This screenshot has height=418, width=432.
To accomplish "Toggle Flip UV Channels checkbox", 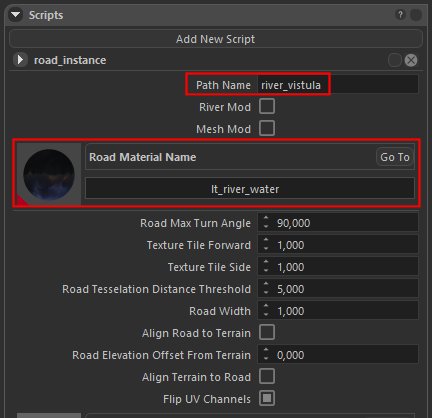I will tap(267, 398).
